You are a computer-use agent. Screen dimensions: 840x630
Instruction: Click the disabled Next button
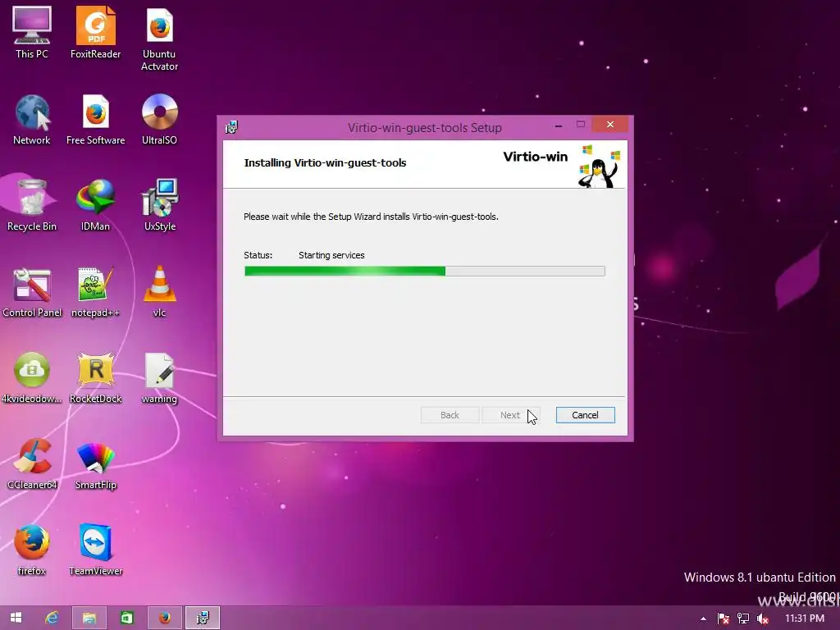pyautogui.click(x=510, y=415)
